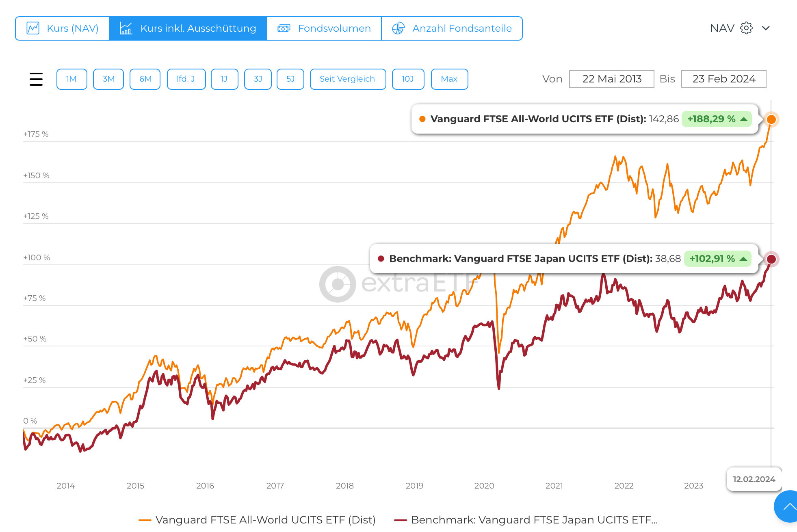Click the Kurs (NAV) line chart icon
Screen dimensions: 797x532
pos(33,28)
